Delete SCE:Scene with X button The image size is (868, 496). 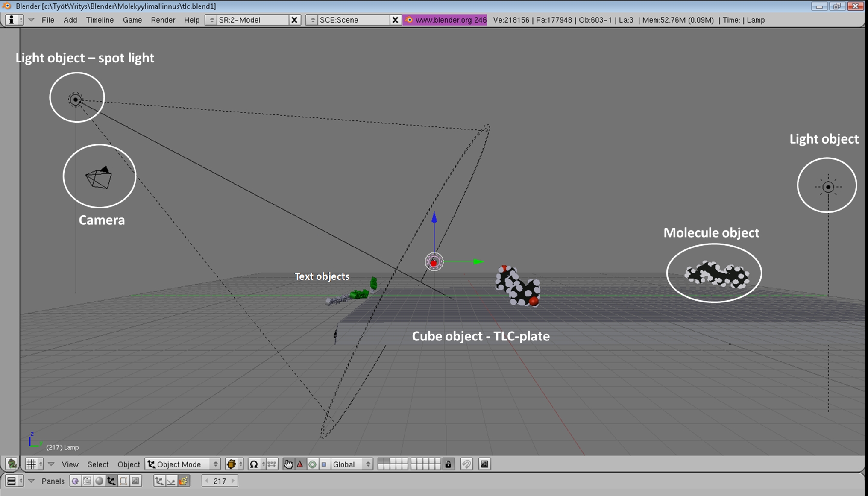coord(395,20)
